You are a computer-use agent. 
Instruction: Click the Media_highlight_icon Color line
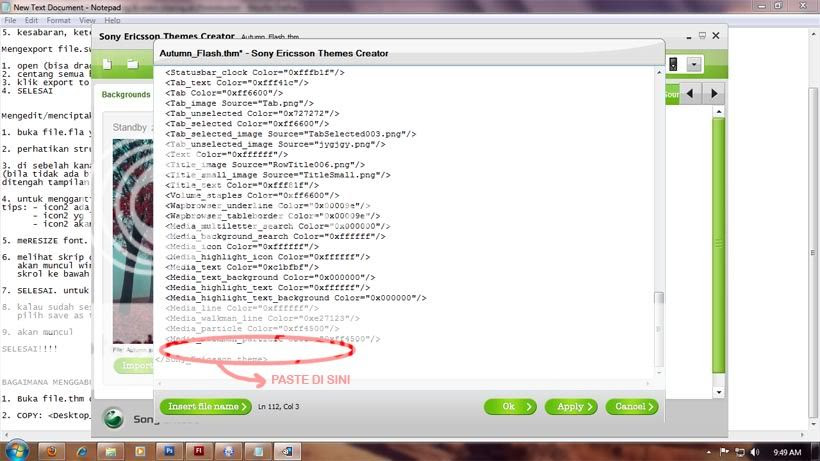point(268,257)
